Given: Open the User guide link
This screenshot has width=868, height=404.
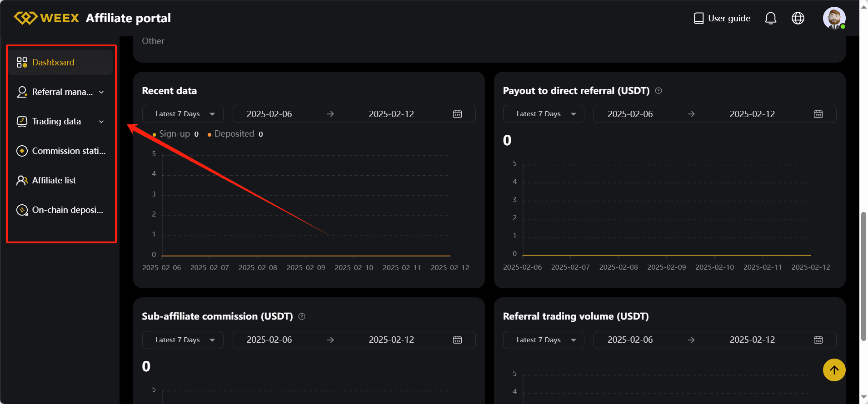Looking at the screenshot, I should click(722, 18).
